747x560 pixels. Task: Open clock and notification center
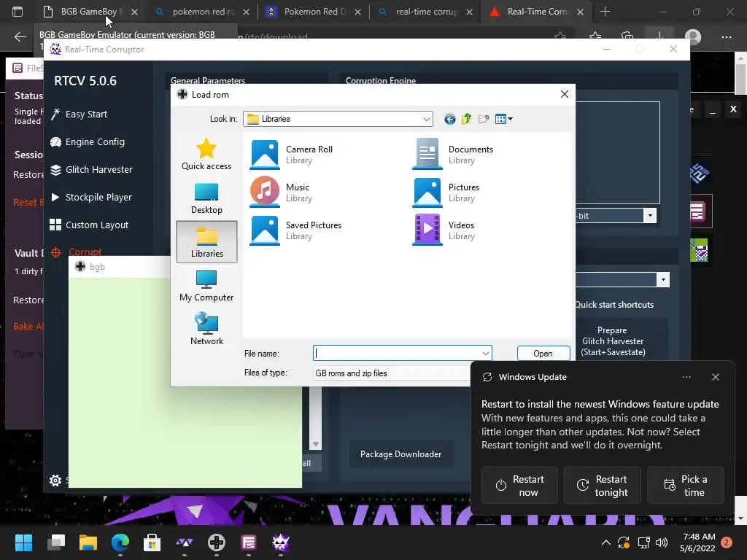click(705, 542)
